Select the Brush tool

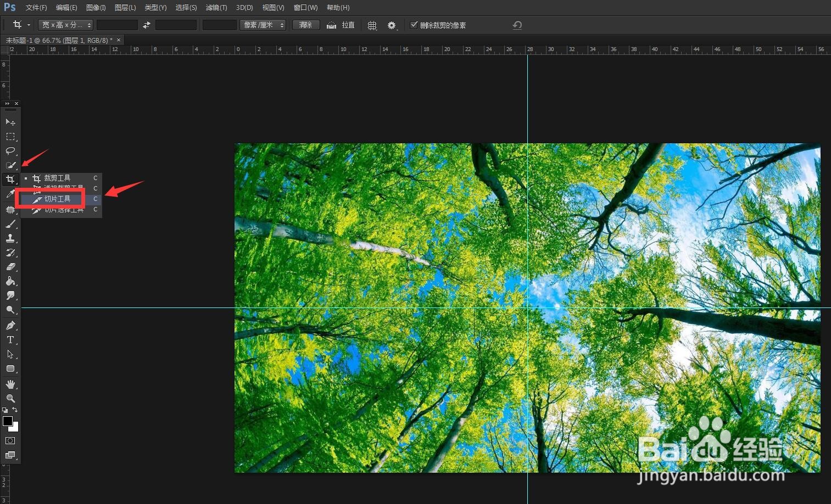tap(10, 223)
